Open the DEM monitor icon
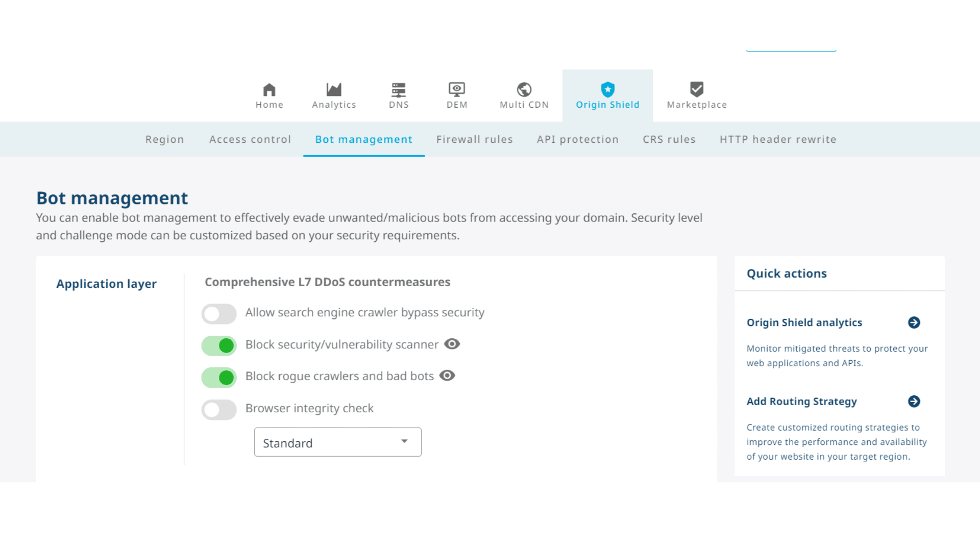The image size is (980, 551). pyautogui.click(x=457, y=90)
